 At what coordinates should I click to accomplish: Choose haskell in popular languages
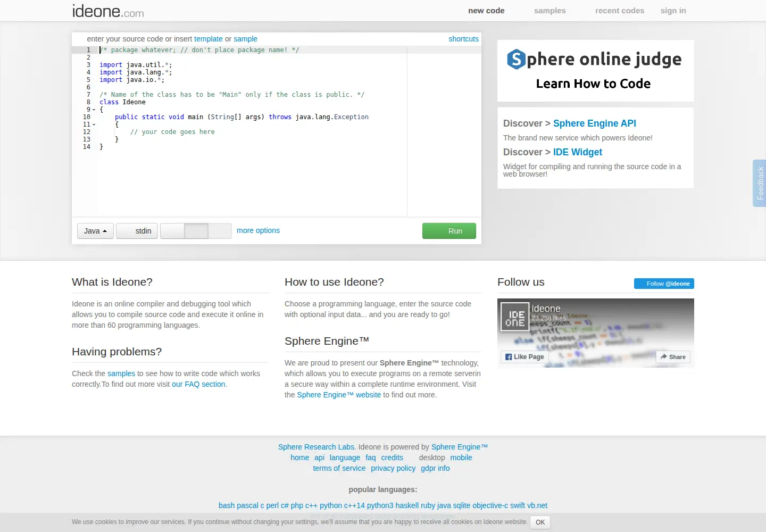pos(407,505)
